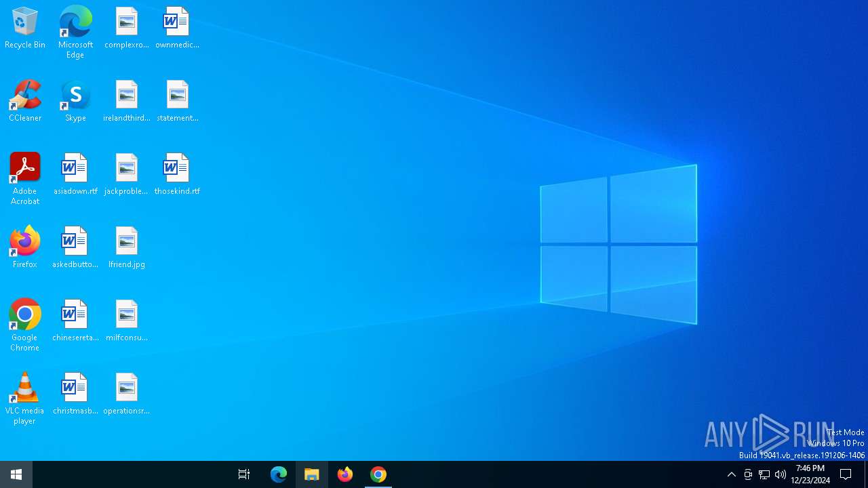Launch the Microsoft Edge desktop shortcut
868x488 pixels.
coord(75,33)
